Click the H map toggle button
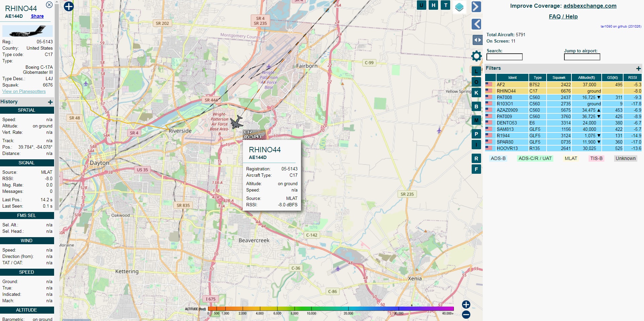The image size is (644, 321). click(x=433, y=5)
